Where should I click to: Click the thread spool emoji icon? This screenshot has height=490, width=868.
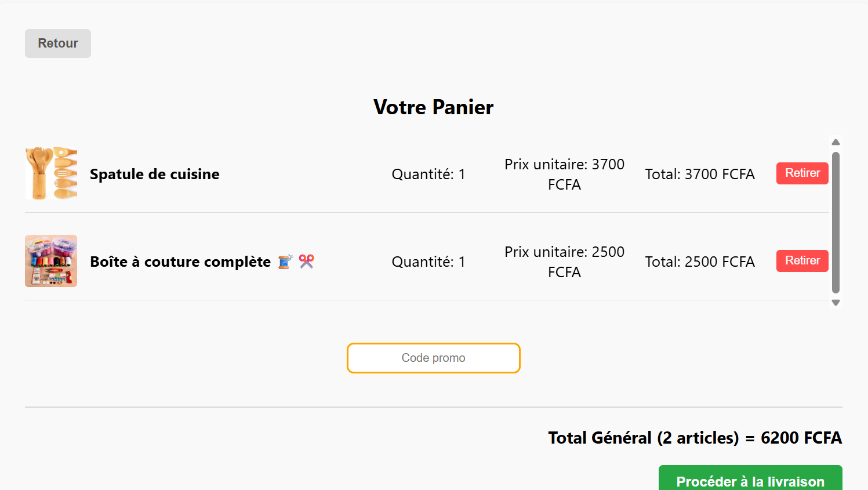(285, 262)
